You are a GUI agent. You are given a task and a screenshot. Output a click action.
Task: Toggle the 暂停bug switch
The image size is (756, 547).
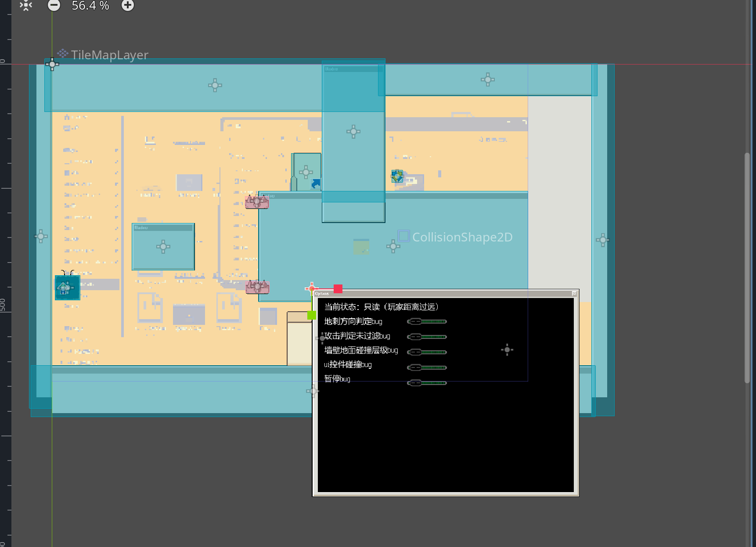427,383
